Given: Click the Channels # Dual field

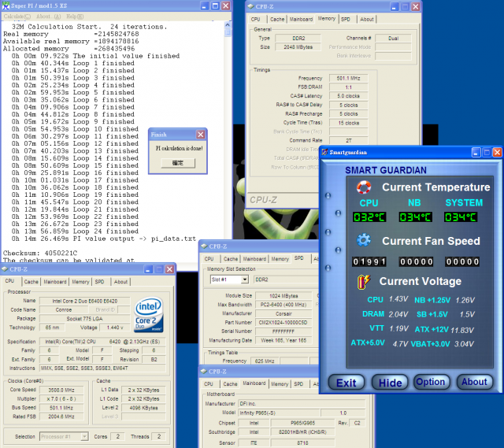Looking at the screenshot, I should [393, 39].
